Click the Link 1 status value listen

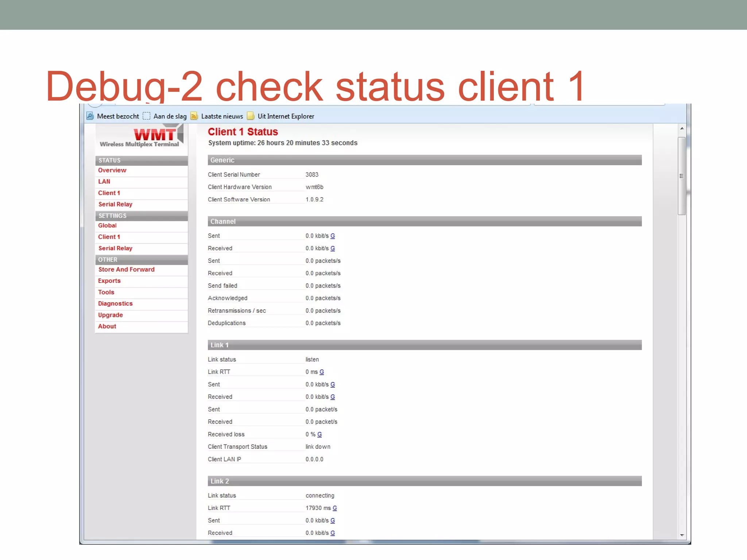(312, 359)
